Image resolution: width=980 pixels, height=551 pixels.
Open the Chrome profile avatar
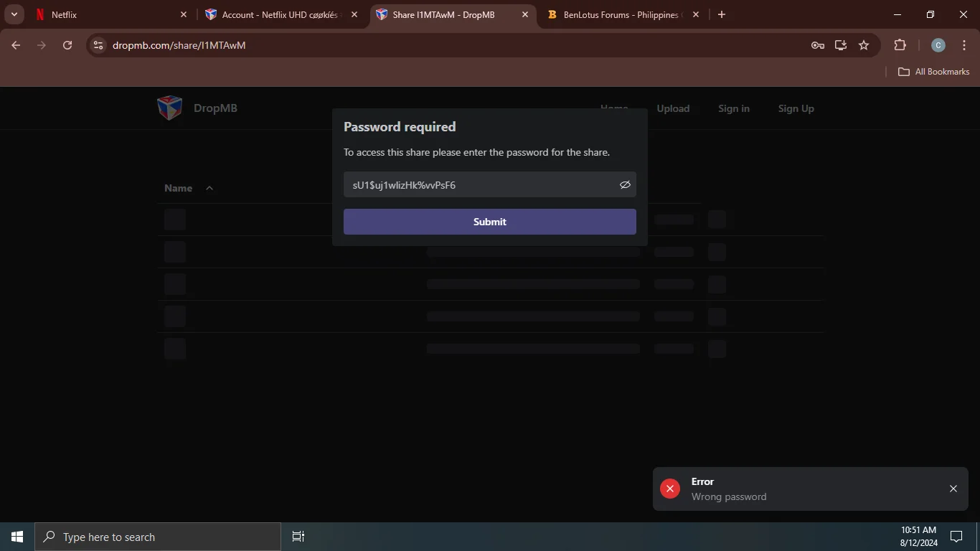tap(938, 45)
